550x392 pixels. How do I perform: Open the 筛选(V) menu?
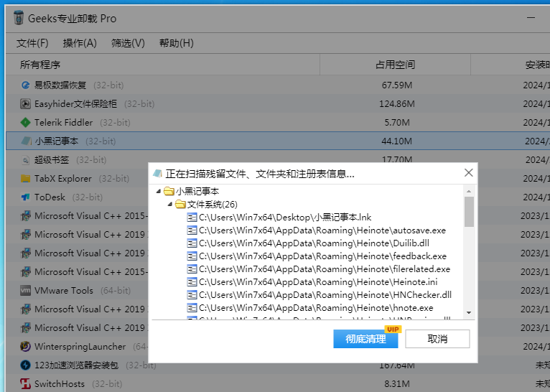pos(128,43)
